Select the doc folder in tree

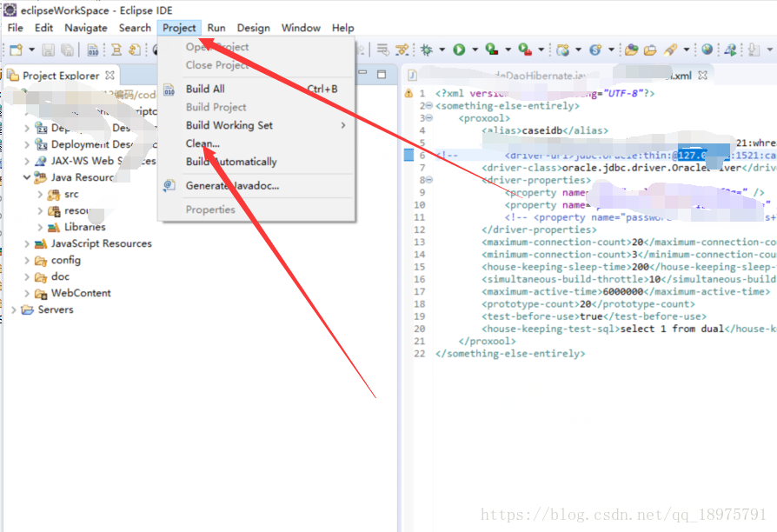(x=60, y=276)
